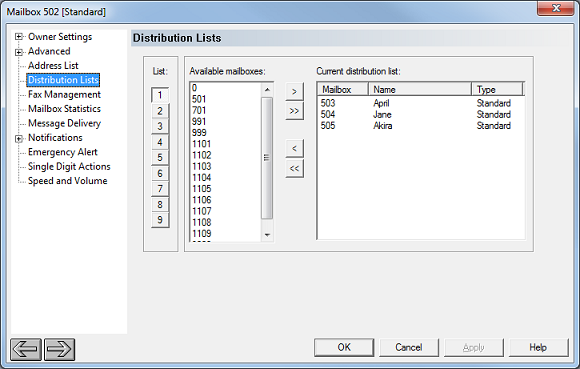Go to next page with right arrow

point(59,349)
